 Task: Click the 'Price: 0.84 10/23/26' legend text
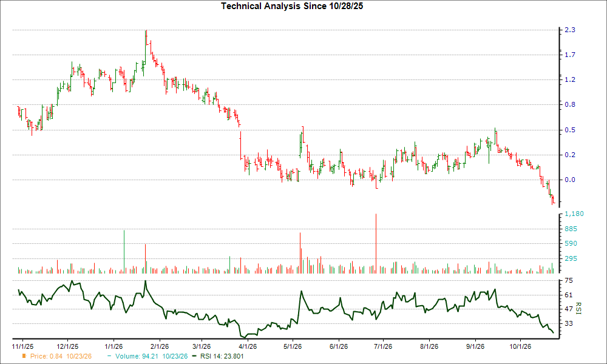[61, 356]
